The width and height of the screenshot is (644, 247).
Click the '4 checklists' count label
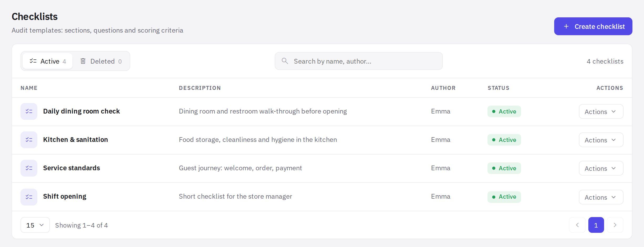click(605, 61)
